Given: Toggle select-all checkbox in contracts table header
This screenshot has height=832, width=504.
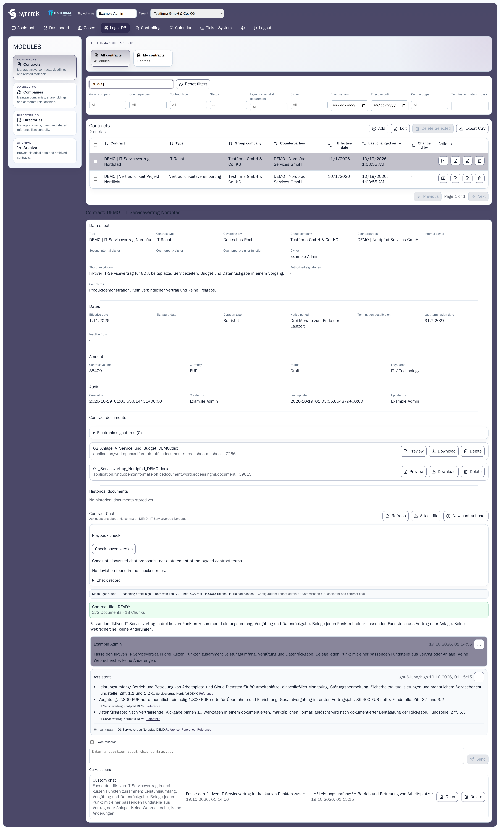Looking at the screenshot, I should (96, 145).
